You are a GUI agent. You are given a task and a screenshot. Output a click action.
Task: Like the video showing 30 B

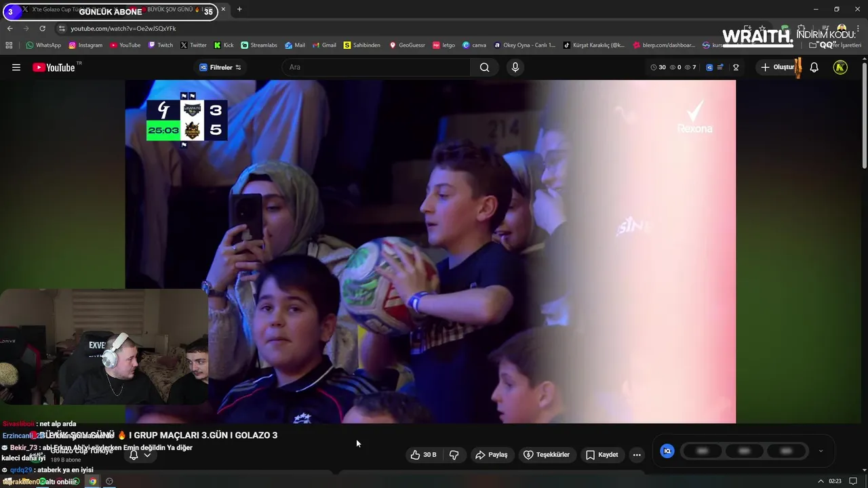(423, 455)
